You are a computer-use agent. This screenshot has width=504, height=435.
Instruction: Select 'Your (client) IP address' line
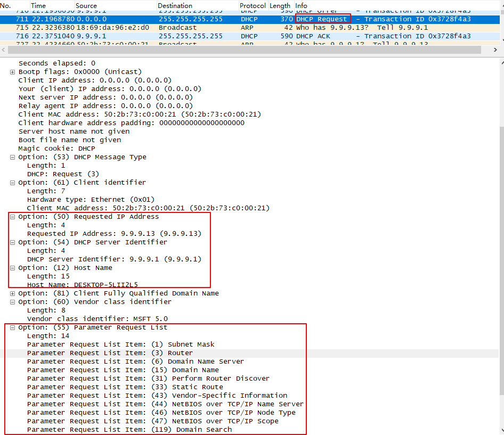tap(110, 89)
